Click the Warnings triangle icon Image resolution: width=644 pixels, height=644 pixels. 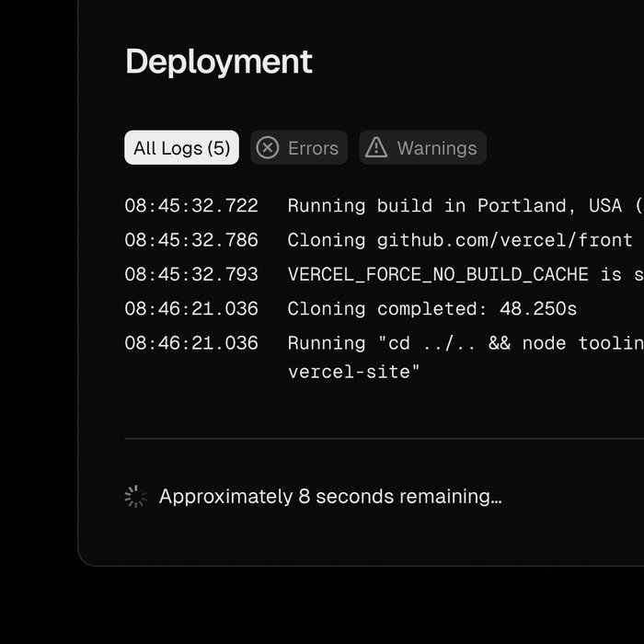point(376,148)
